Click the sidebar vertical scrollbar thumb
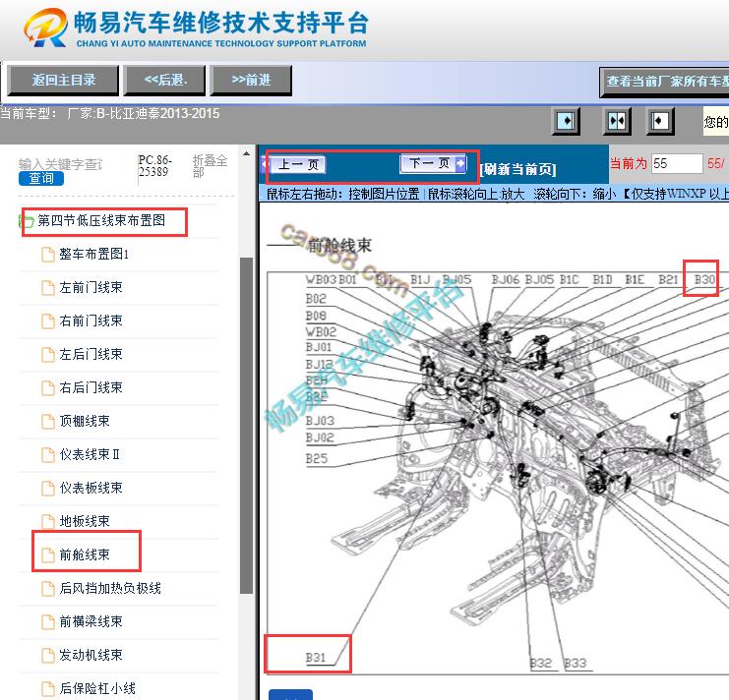The width and height of the screenshot is (729, 700). point(246,425)
